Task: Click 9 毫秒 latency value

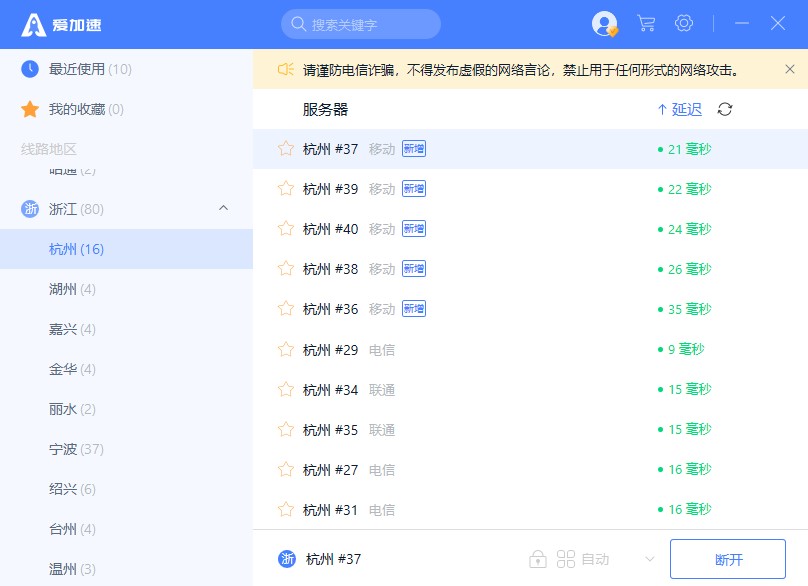Action: pyautogui.click(x=686, y=349)
